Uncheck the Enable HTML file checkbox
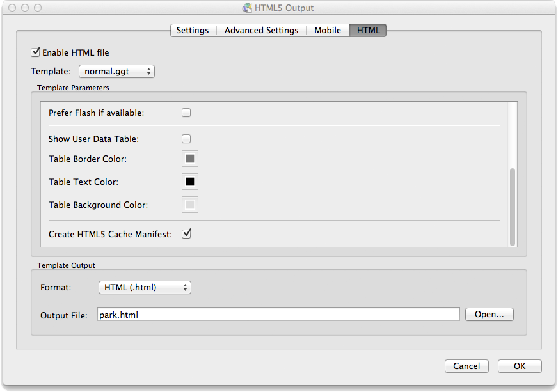Image resolution: width=558 pixels, height=392 pixels. 36,52
